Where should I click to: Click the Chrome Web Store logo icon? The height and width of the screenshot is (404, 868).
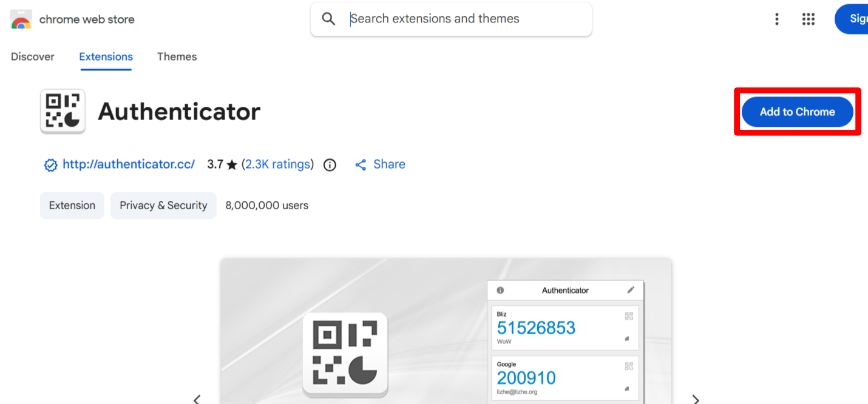point(21,19)
